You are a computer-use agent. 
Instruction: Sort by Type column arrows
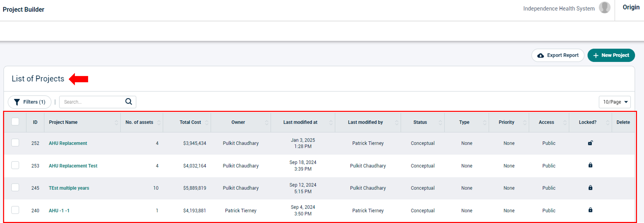[485, 123]
